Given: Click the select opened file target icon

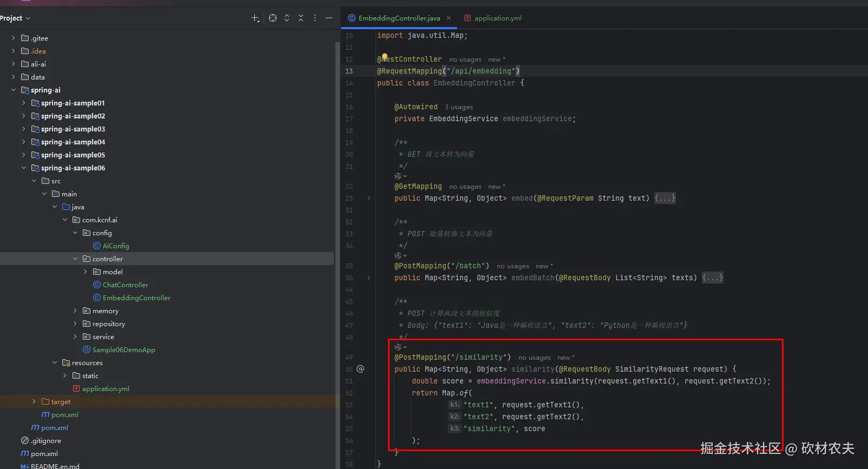Looking at the screenshot, I should point(273,18).
